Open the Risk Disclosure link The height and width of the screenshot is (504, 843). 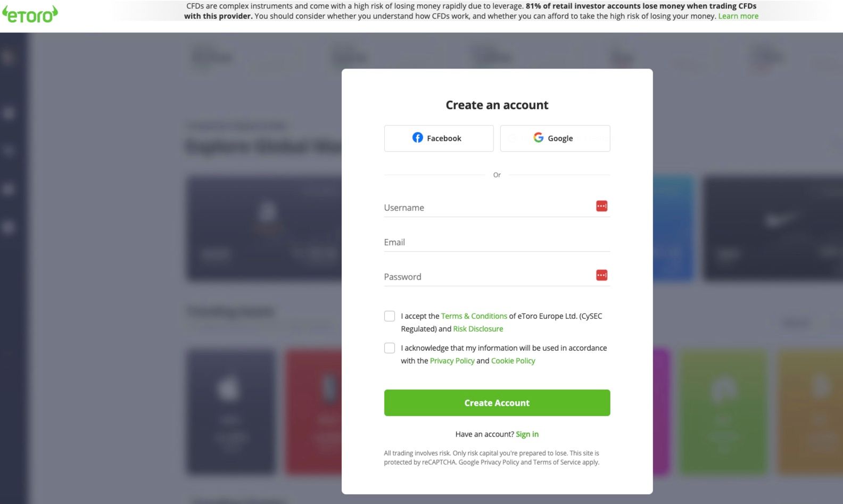[478, 329]
